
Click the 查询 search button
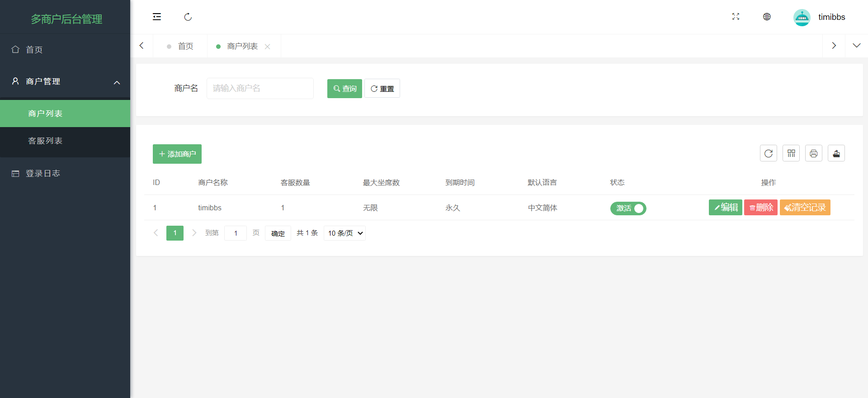click(x=344, y=89)
